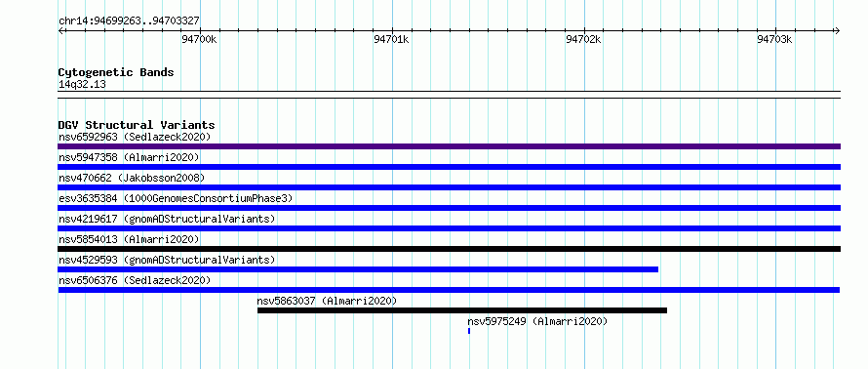The image size is (868, 369).
Task: Open the nsv5975249 (Almarri2020) label
Action: point(537,321)
